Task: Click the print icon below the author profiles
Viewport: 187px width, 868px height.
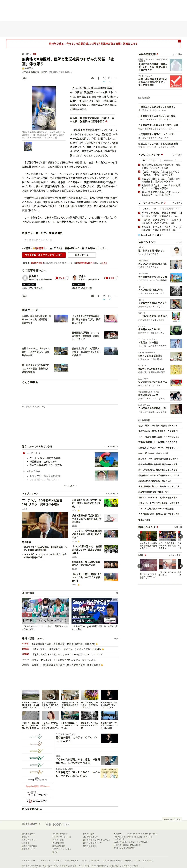Action: tap(24, 296)
